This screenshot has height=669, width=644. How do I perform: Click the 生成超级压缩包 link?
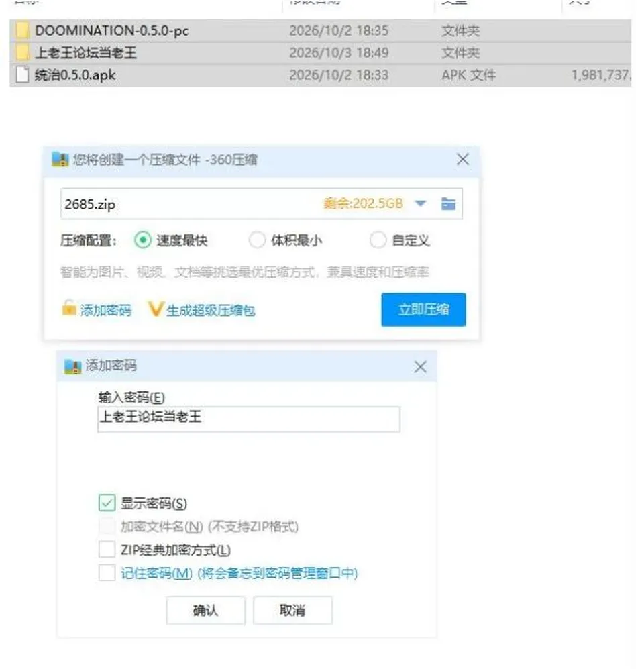pos(211,310)
